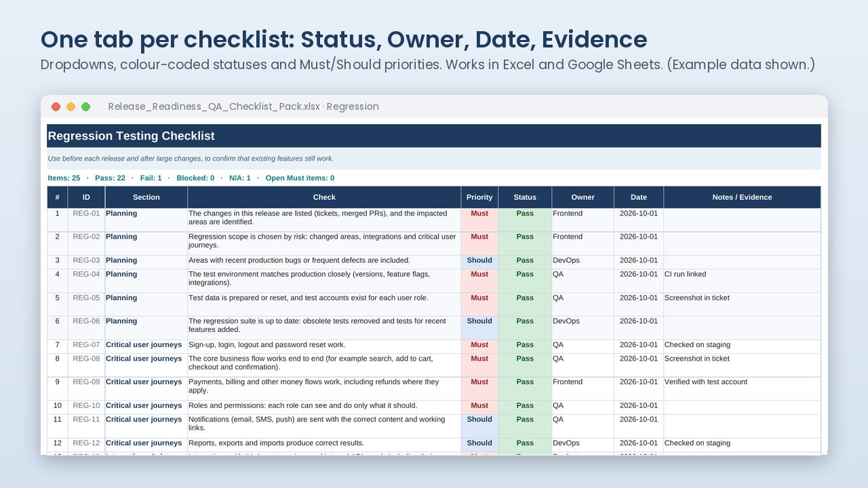Open the Priority Should cell for REG-11

[479, 426]
